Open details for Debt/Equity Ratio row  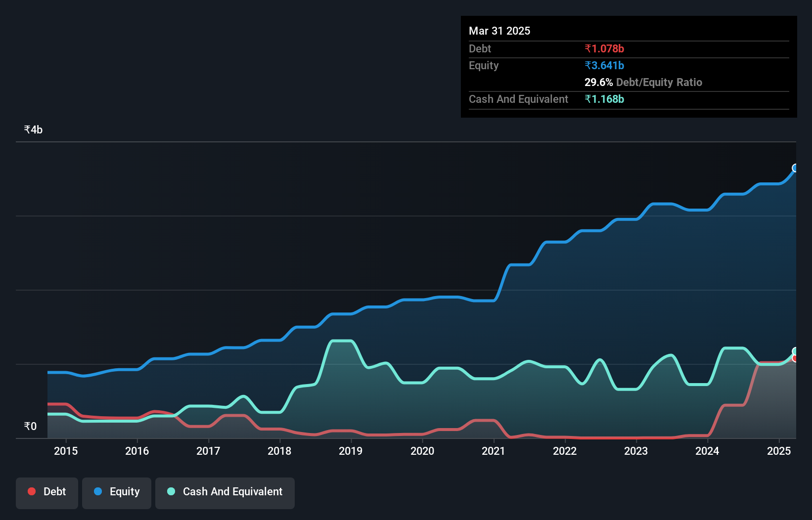(x=643, y=82)
